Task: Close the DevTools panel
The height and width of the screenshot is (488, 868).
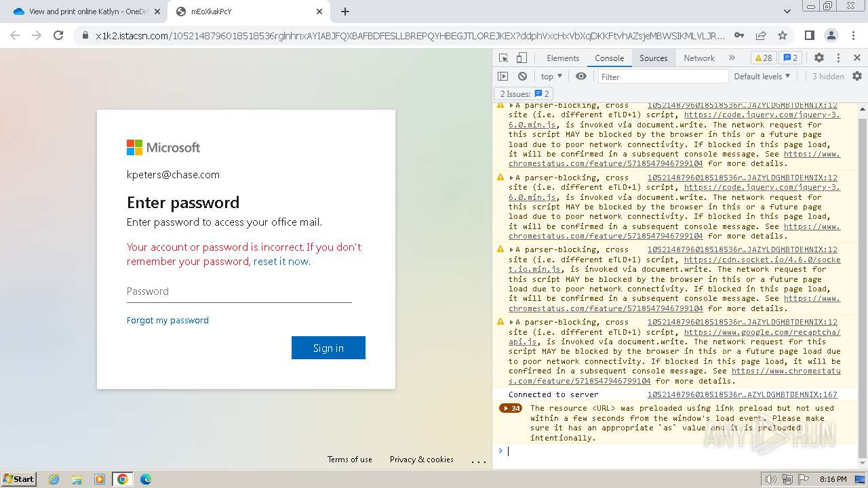Action: [857, 58]
